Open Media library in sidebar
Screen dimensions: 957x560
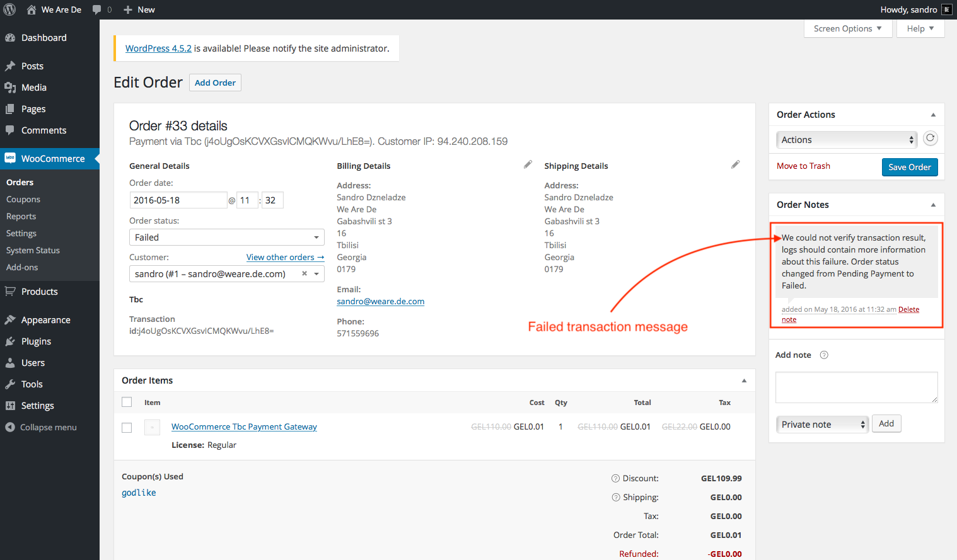coord(33,88)
